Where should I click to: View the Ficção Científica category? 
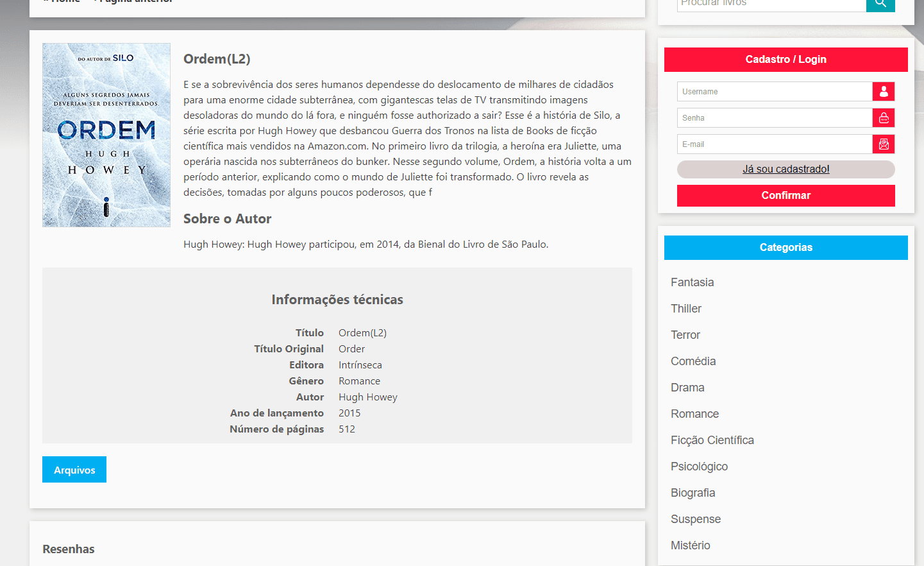pos(712,440)
